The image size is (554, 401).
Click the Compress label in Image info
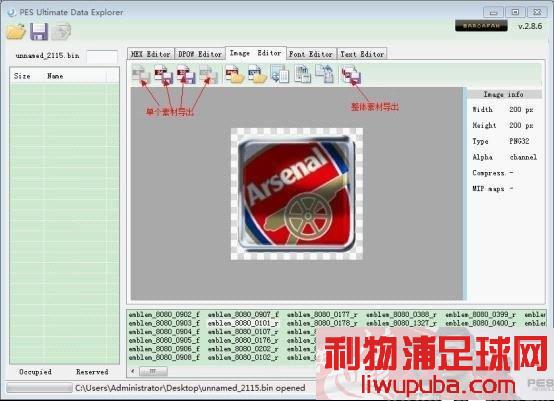[x=488, y=173]
